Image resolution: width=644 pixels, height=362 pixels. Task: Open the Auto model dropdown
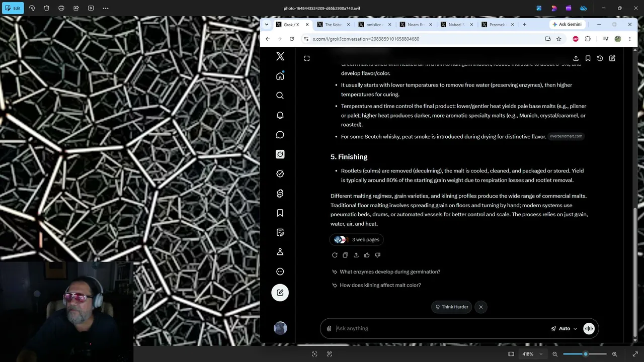(564, 329)
